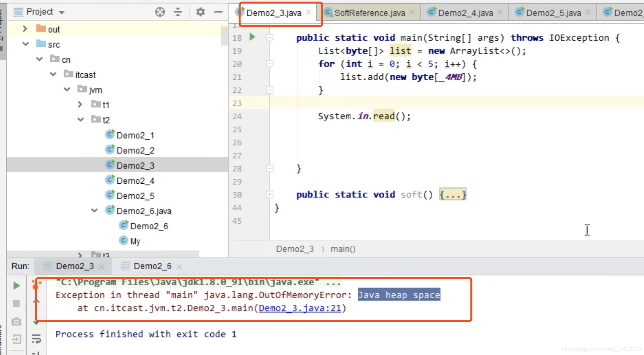This screenshot has height=355, width=644.
Task: Collapse the jvm package
Action: [x=67, y=89]
